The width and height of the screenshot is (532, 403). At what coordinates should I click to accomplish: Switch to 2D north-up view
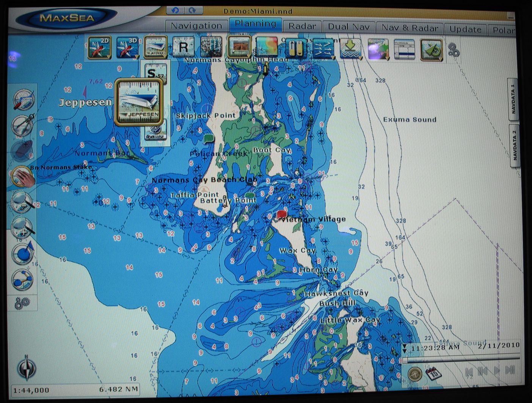pos(100,48)
